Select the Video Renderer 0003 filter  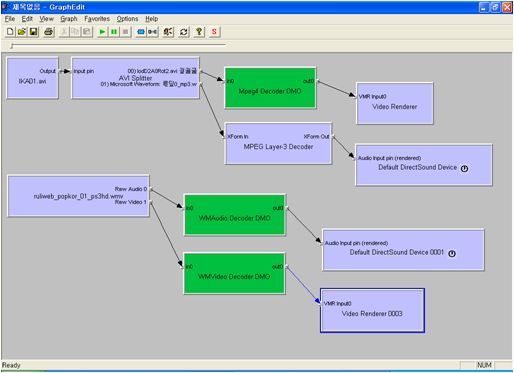(x=372, y=310)
